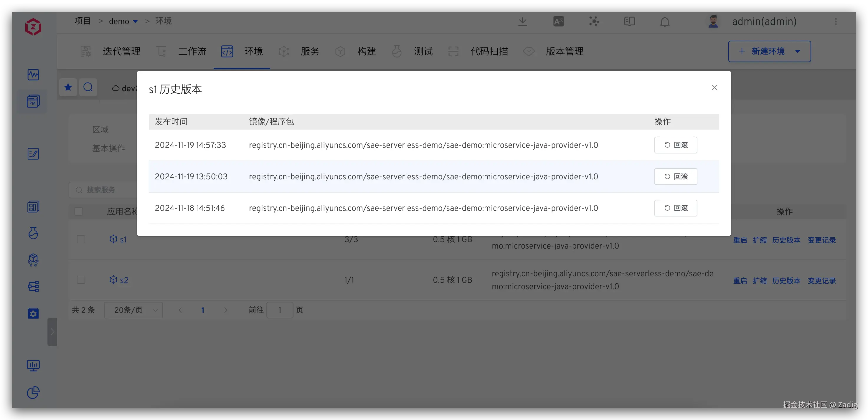
Task: Click the notification bell icon
Action: tap(664, 22)
